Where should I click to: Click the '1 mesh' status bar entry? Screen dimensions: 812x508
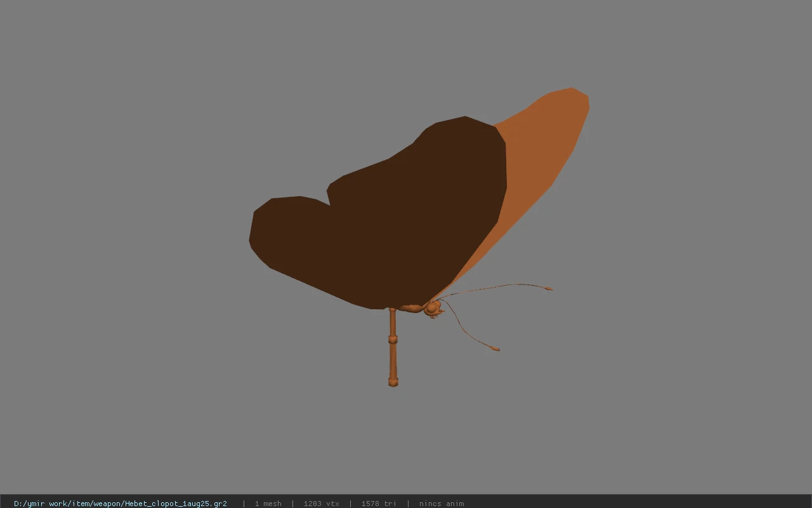click(x=268, y=504)
